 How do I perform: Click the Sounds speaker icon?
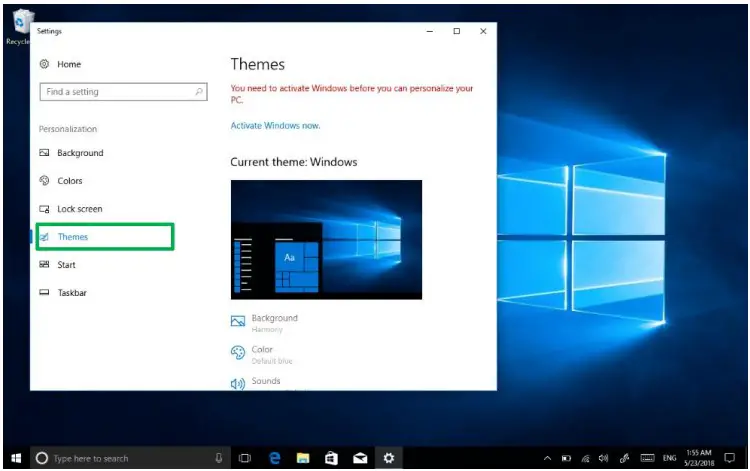238,383
